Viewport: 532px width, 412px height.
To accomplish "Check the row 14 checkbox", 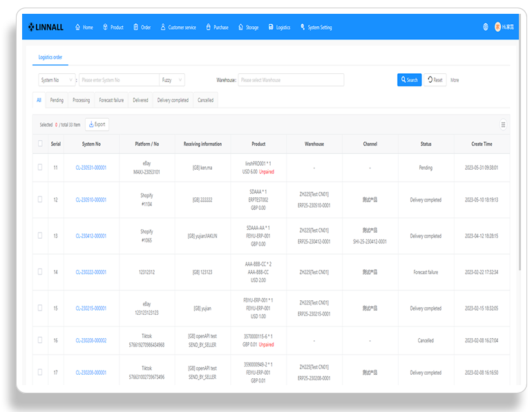I will (x=40, y=272).
